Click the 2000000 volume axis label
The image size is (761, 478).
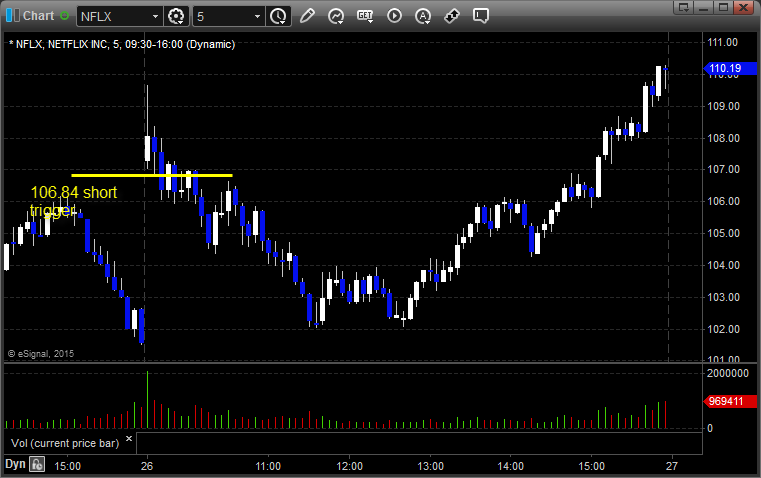pos(728,373)
